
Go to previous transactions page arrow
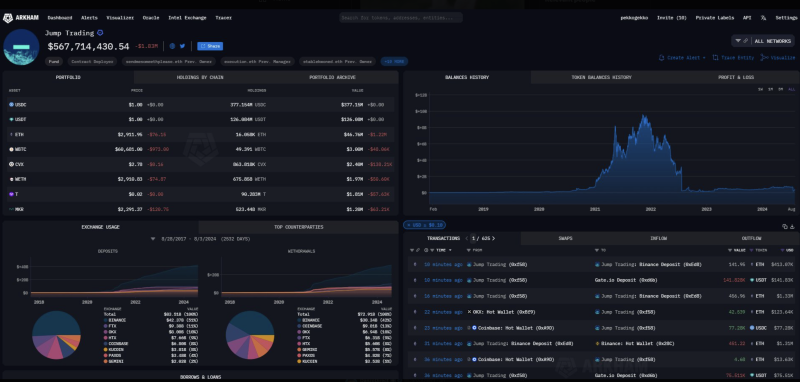point(467,238)
